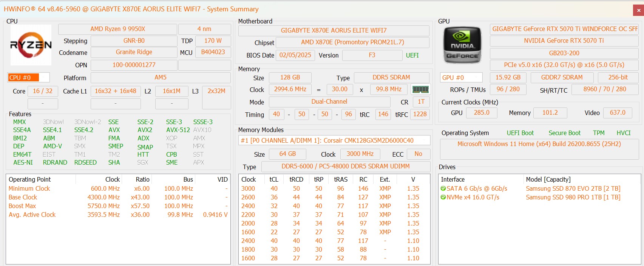
Task: Click the 15.92 GB video memory field
Action: point(508,78)
